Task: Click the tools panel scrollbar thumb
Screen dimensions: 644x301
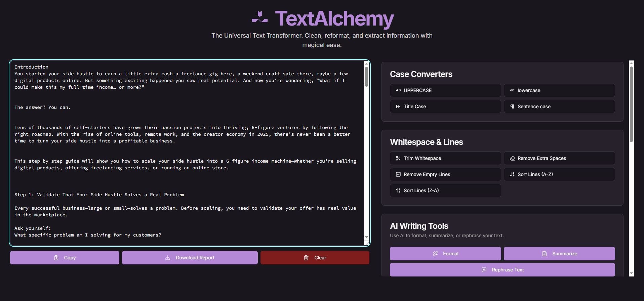Action: 631,104
